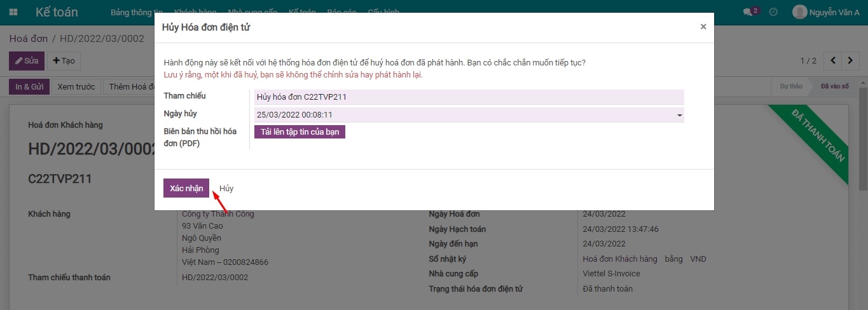Go to the previous record arrow

832,61
